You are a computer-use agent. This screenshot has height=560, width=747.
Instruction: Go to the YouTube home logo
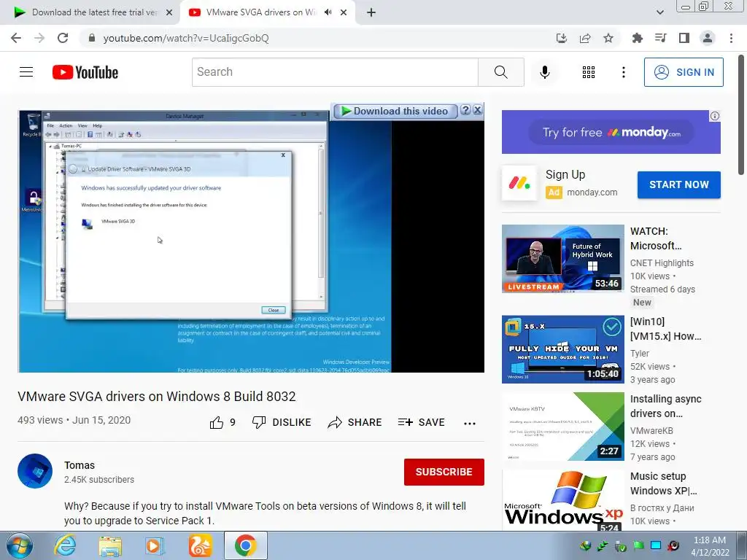pyautogui.click(x=85, y=72)
